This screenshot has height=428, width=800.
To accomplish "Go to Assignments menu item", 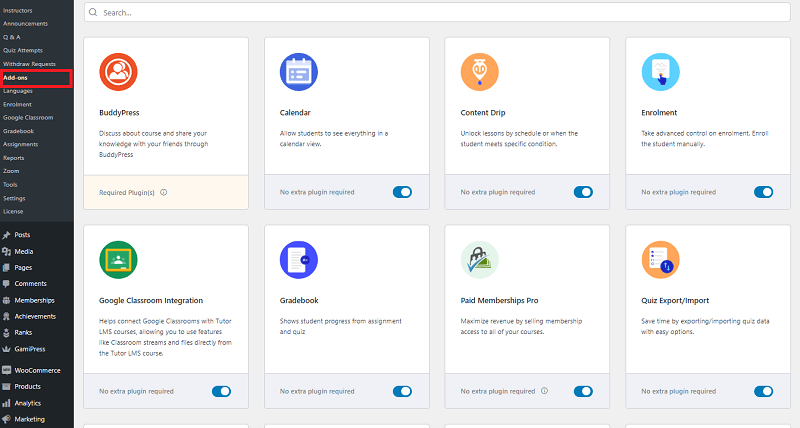I will (x=20, y=144).
